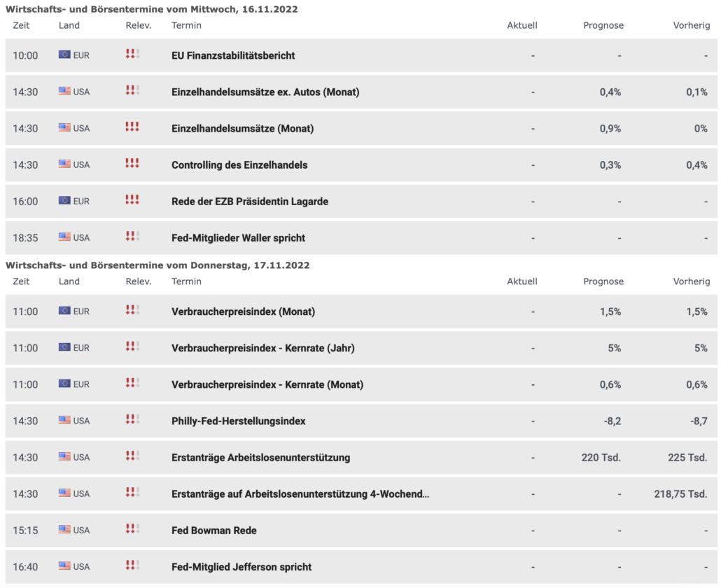Click the Relev. column header in the Mittwoch table
This screenshot has height=588, width=721.
coord(139,25)
